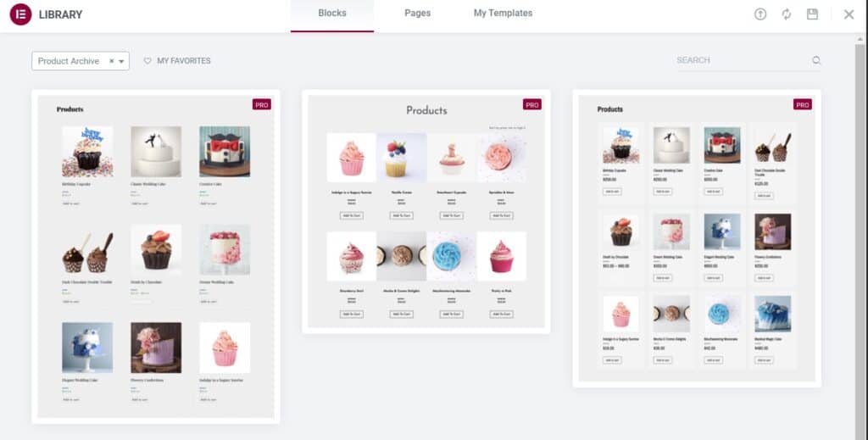The image size is (868, 440).
Task: Open the Product Archive category select box
Action: (81, 61)
